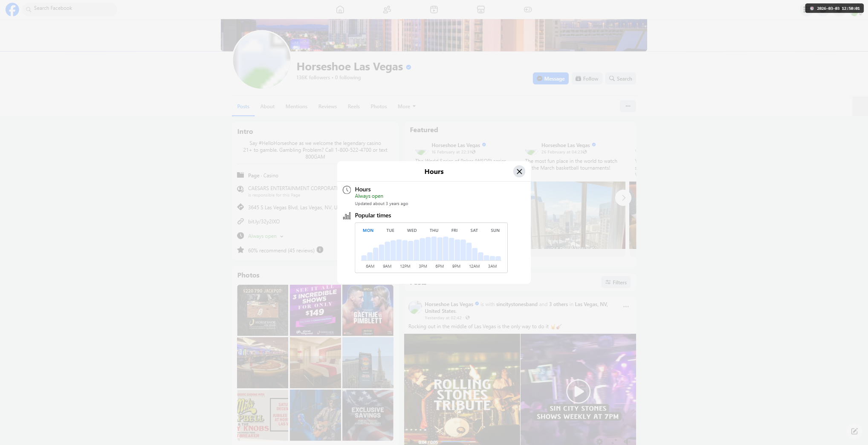
Task: Open the Gaethje vs Pimblett photo
Action: [368, 310]
